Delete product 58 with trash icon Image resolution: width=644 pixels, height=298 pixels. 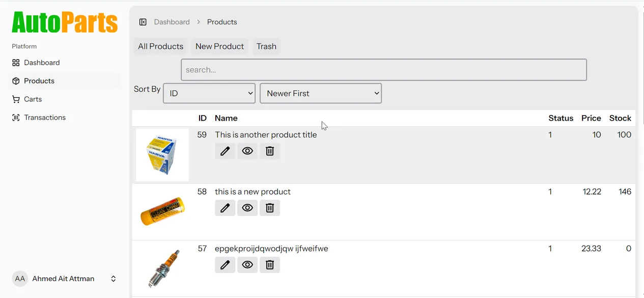(270, 208)
